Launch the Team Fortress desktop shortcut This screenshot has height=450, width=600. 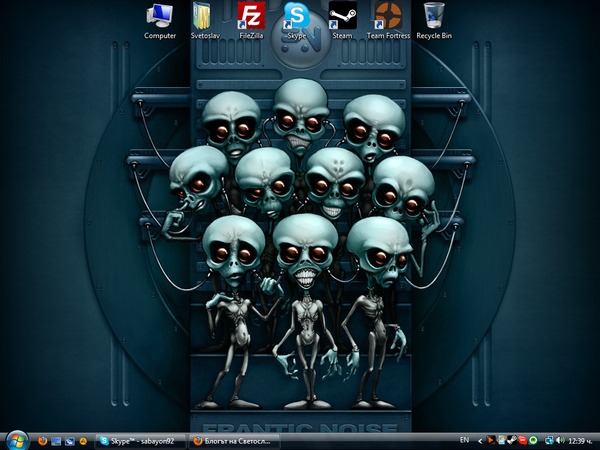tap(388, 21)
